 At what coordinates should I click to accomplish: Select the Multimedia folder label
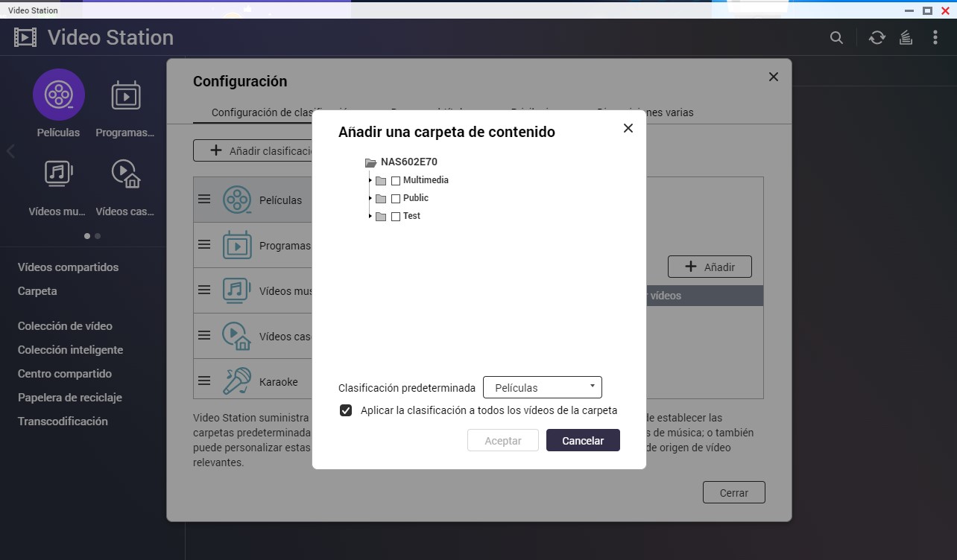[x=426, y=180]
